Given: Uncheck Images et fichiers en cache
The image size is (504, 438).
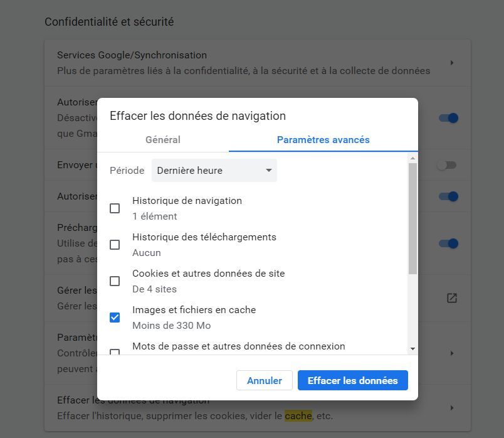Looking at the screenshot, I should pos(115,318).
